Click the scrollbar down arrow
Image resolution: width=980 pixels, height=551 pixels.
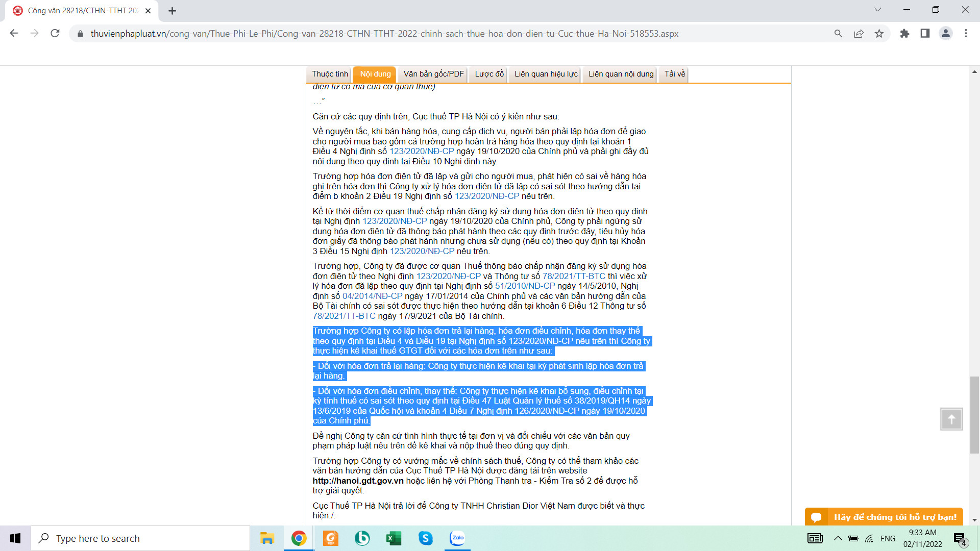(974, 520)
